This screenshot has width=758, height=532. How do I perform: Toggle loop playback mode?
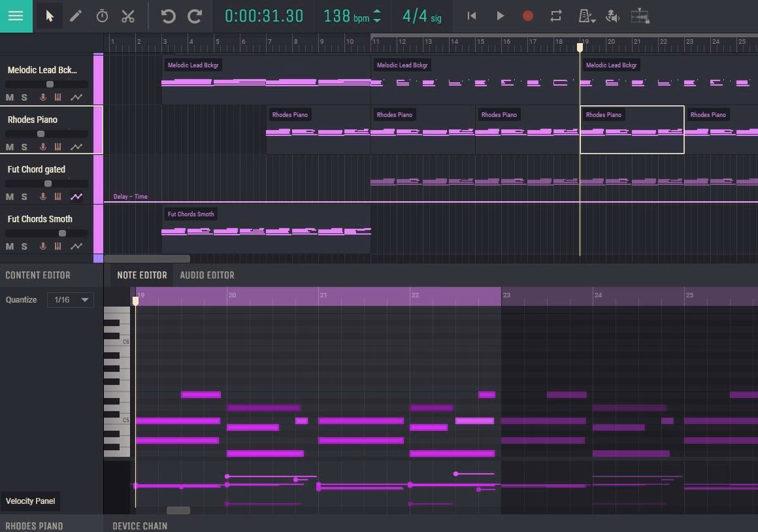[556, 16]
